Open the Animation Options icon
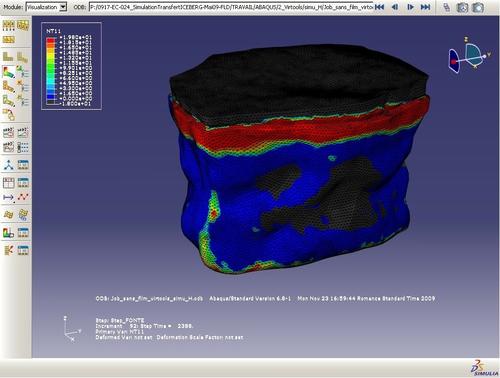 pyautogui.click(x=22, y=147)
